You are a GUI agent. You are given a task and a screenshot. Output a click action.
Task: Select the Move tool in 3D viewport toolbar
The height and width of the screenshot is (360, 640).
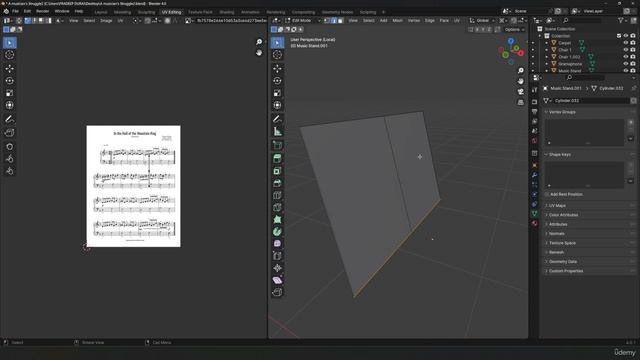tap(277, 69)
